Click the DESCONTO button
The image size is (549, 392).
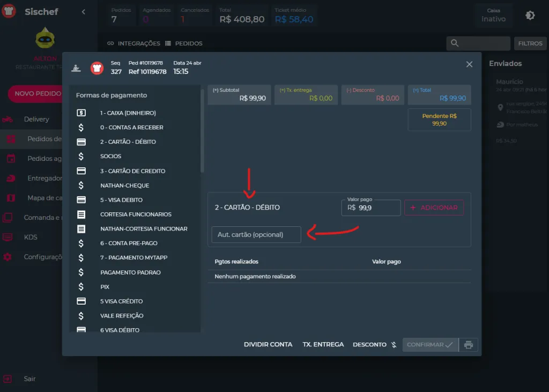pyautogui.click(x=375, y=344)
